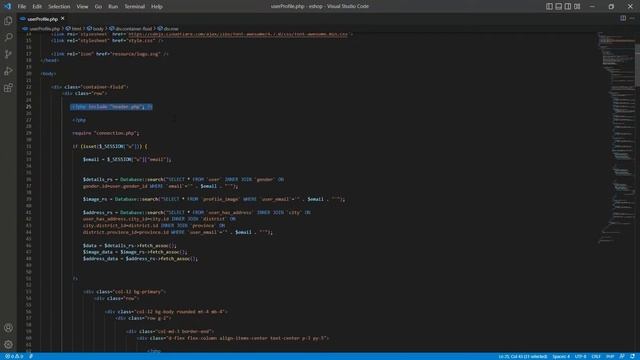Viewport: 640px width, 360px height.
Task: Click the body breadcrumb segment
Action: pyautogui.click(x=98, y=29)
